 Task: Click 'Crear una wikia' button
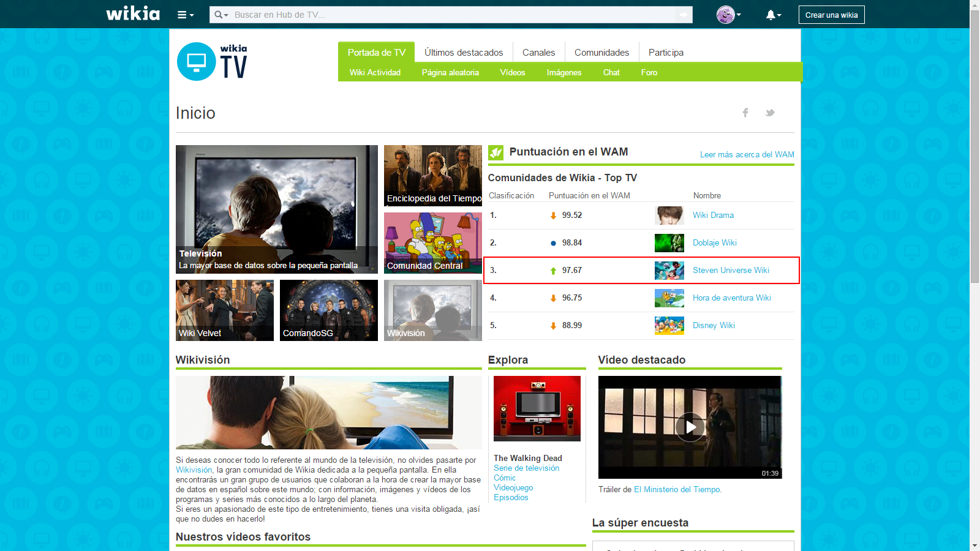tap(831, 15)
